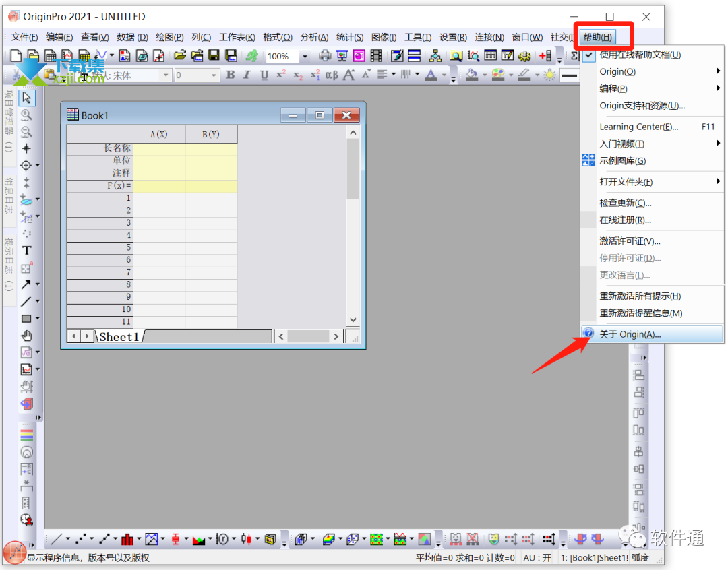Open the Rectangle tool options dropdown arrow
This screenshot has width=728, height=570.
[x=38, y=319]
